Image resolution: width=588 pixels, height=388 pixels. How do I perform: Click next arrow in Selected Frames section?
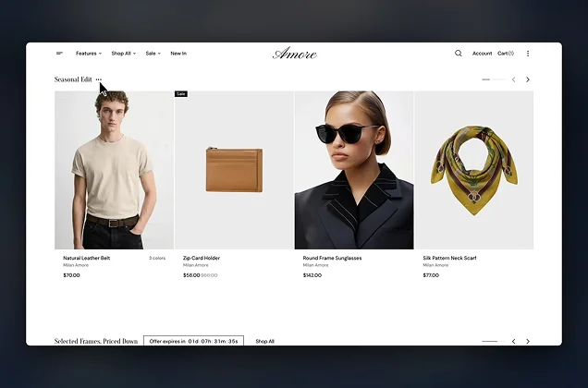pyautogui.click(x=528, y=341)
